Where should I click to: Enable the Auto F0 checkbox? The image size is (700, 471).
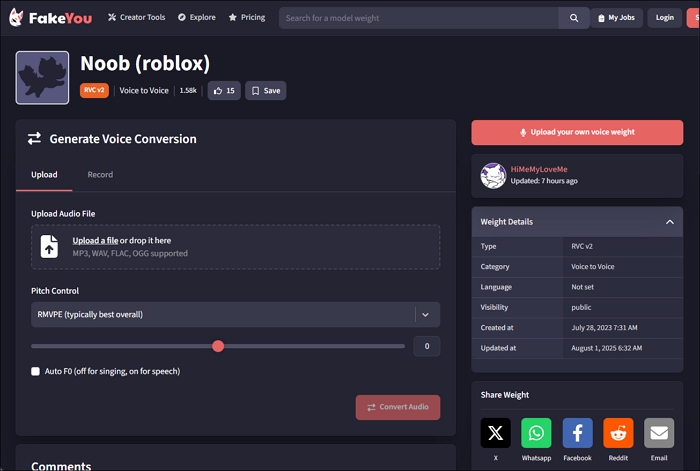point(35,371)
